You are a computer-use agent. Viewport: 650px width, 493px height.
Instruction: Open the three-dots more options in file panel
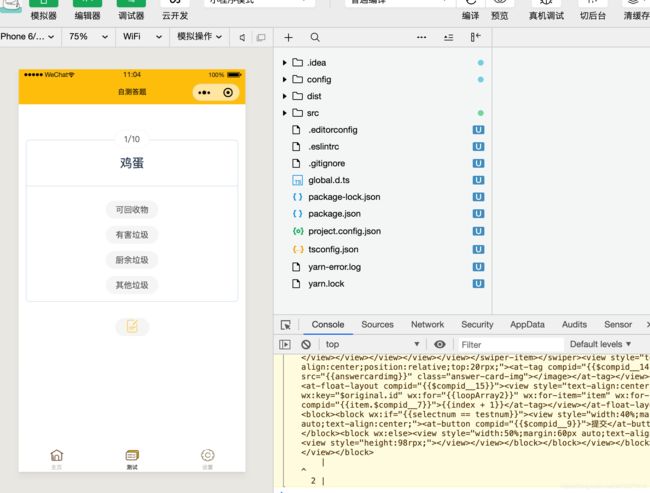click(x=422, y=37)
